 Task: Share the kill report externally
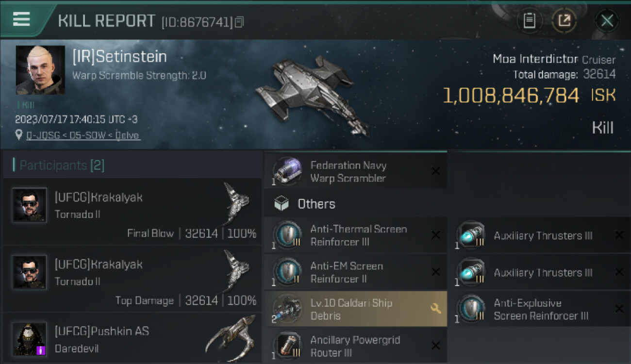(564, 20)
